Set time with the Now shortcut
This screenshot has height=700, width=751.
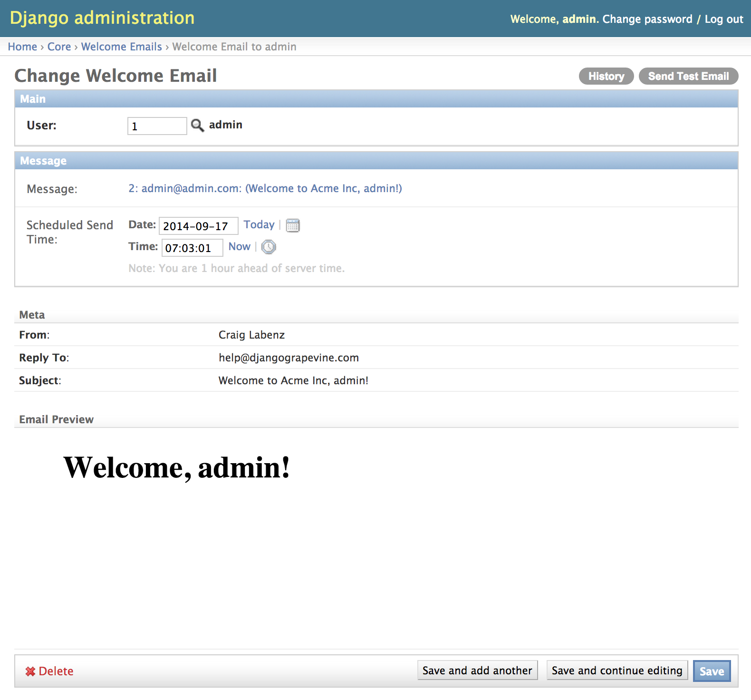(x=240, y=246)
